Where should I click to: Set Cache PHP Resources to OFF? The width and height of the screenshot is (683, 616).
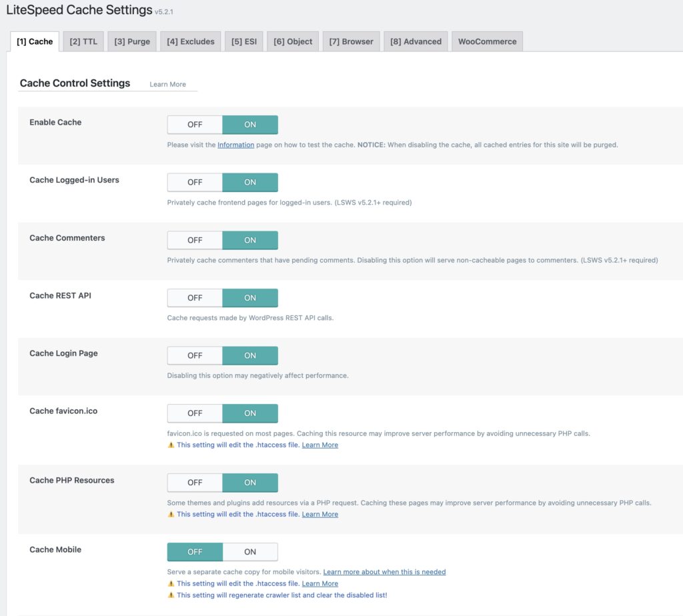195,483
